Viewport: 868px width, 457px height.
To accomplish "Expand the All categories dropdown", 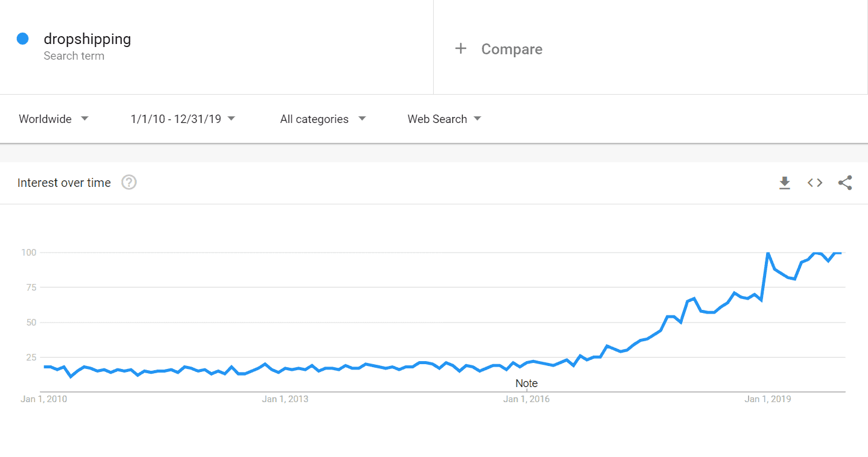I will (x=322, y=119).
